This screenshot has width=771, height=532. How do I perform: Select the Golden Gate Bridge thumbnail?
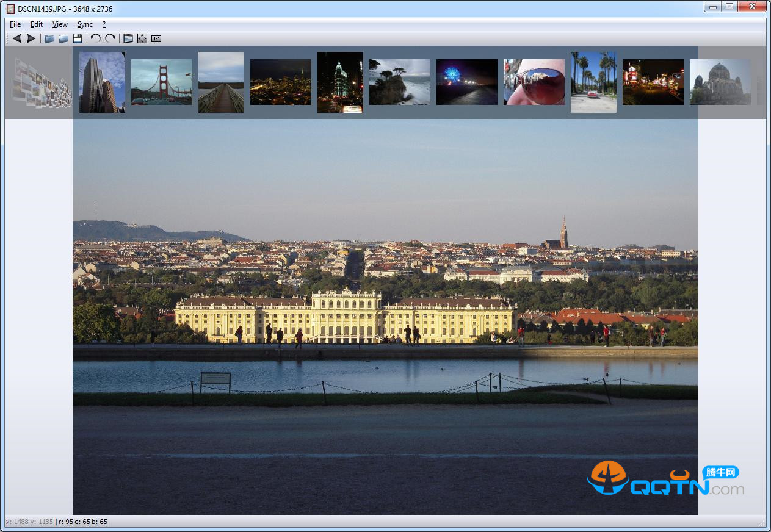click(x=162, y=82)
